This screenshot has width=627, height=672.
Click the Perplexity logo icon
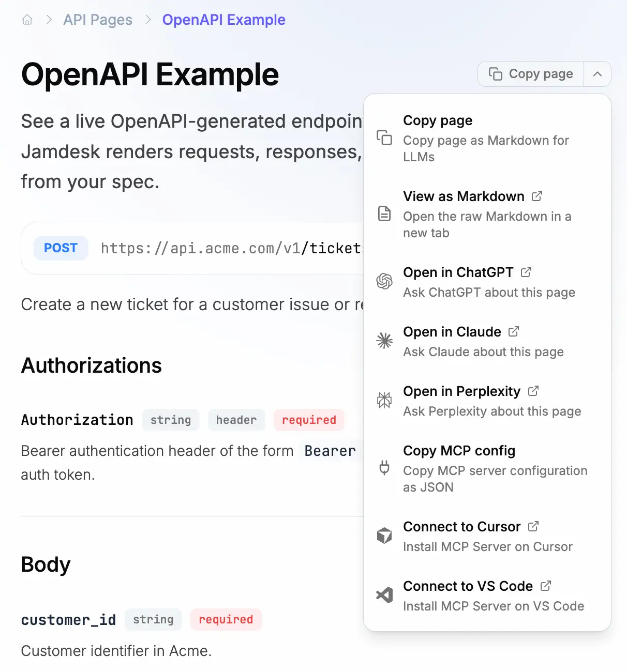point(384,400)
